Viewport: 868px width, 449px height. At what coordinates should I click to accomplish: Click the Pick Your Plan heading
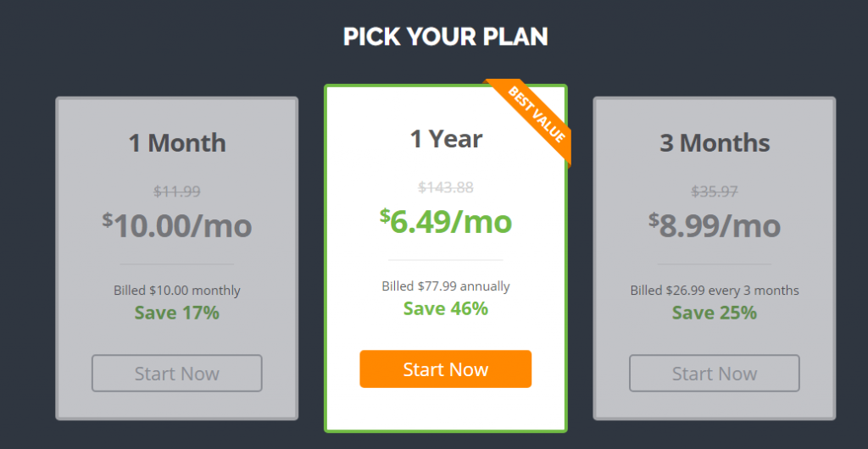click(x=446, y=36)
